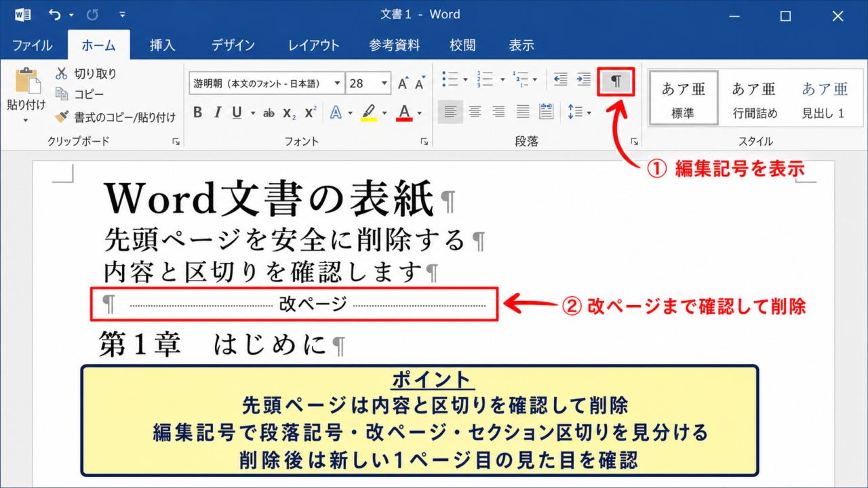Click the line spacing icon

tap(575, 112)
